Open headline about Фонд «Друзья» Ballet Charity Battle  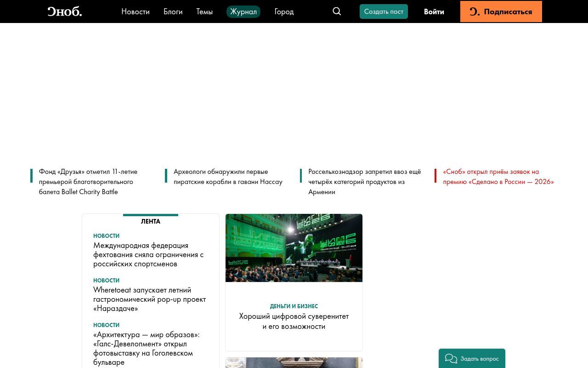[x=88, y=182]
